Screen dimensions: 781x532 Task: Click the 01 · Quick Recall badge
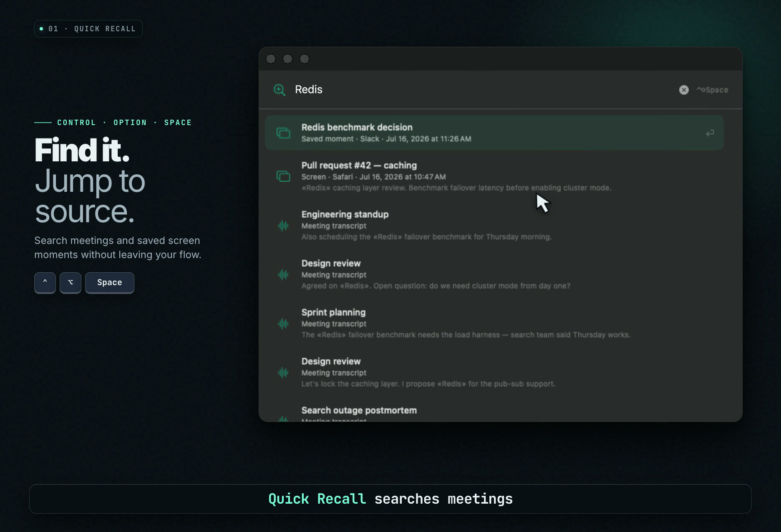[x=88, y=29]
